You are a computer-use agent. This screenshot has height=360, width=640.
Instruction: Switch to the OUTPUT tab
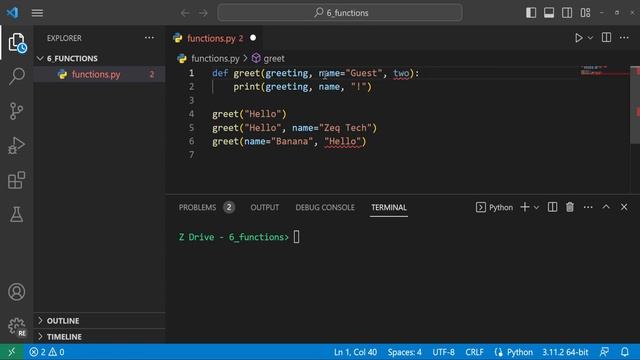point(265,207)
